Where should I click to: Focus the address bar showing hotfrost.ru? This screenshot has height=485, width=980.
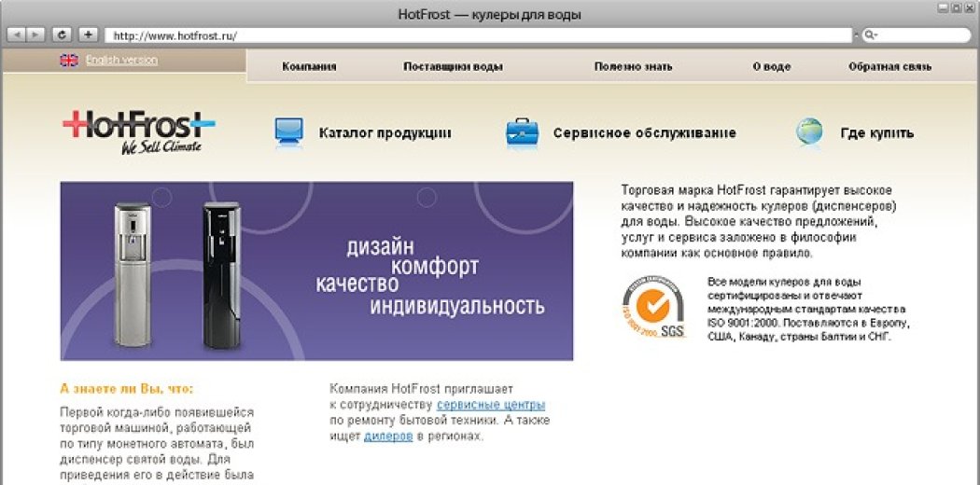[478, 35]
